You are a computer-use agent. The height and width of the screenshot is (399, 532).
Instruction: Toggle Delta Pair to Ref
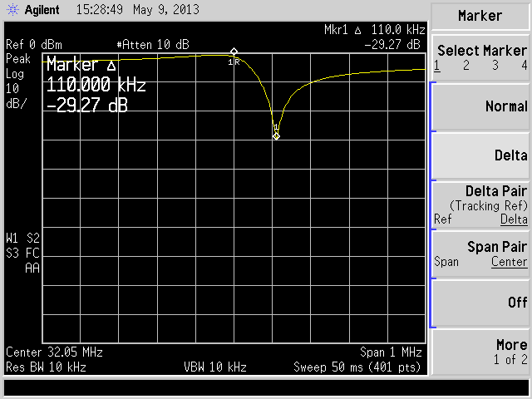coord(443,219)
